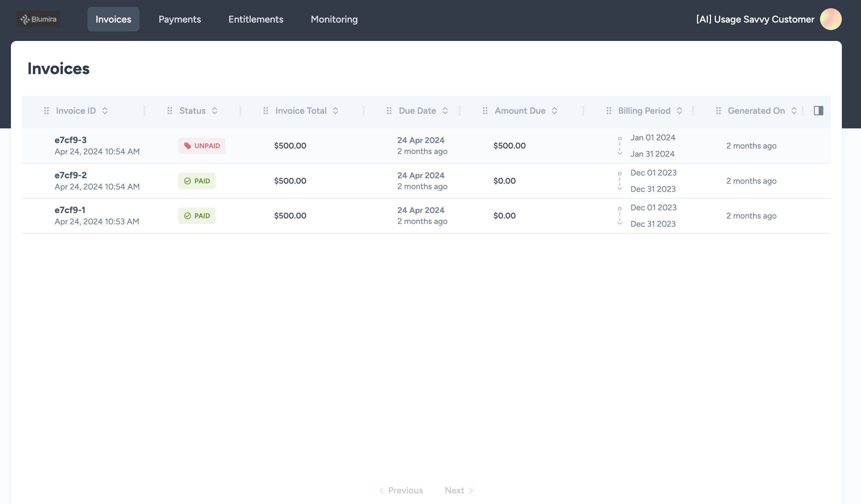
Task: Click the PAID check icon on invoice e7cf9-2
Action: [x=187, y=181]
